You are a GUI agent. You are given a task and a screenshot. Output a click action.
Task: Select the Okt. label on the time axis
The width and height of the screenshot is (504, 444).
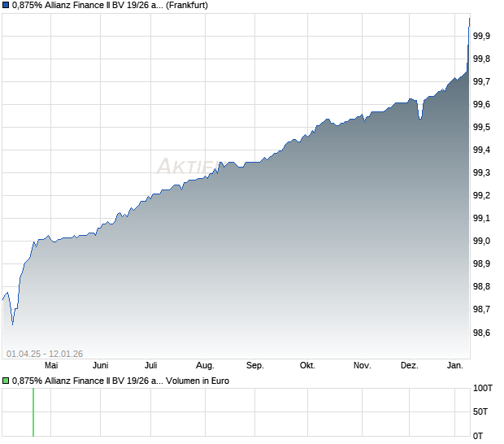coord(307,366)
